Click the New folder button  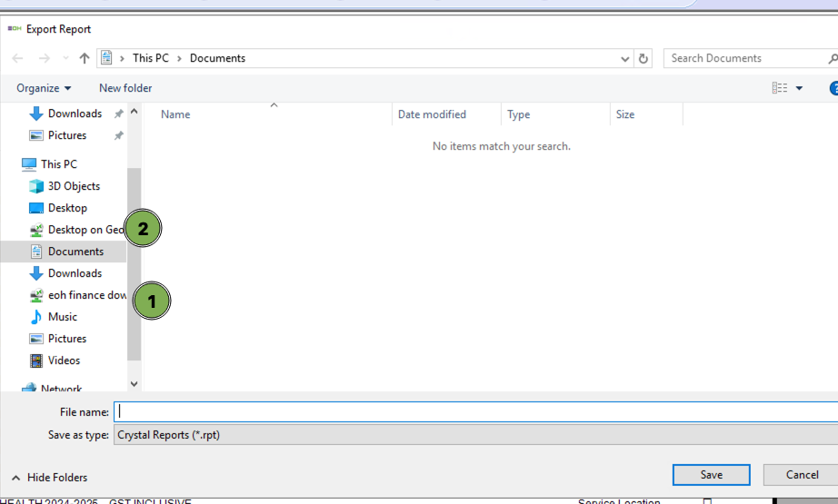pos(125,88)
